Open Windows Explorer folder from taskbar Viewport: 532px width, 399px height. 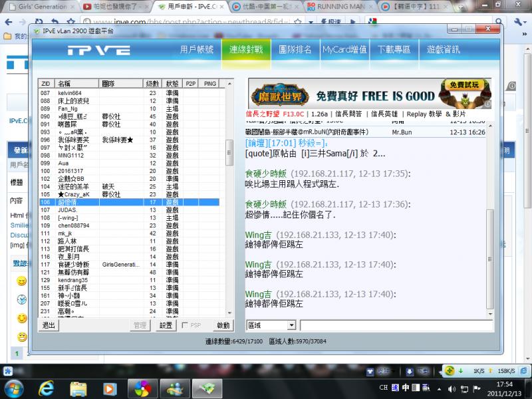(x=78, y=389)
